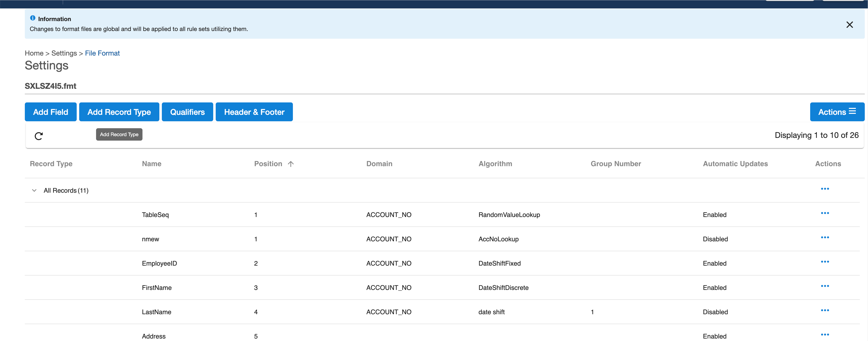Click the Qualifiers button
Image resolution: width=868 pixels, height=341 pixels.
pos(187,112)
